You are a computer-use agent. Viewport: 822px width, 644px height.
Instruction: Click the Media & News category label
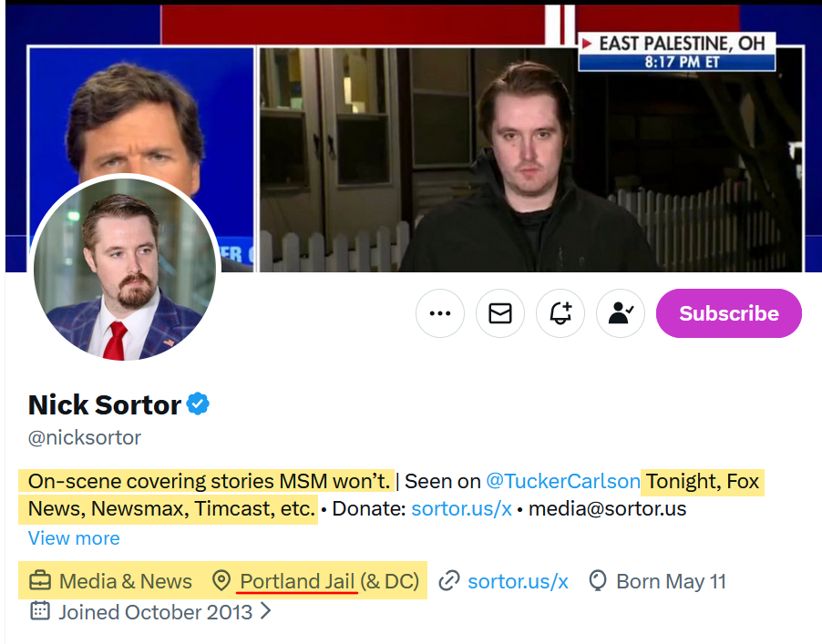point(126,581)
